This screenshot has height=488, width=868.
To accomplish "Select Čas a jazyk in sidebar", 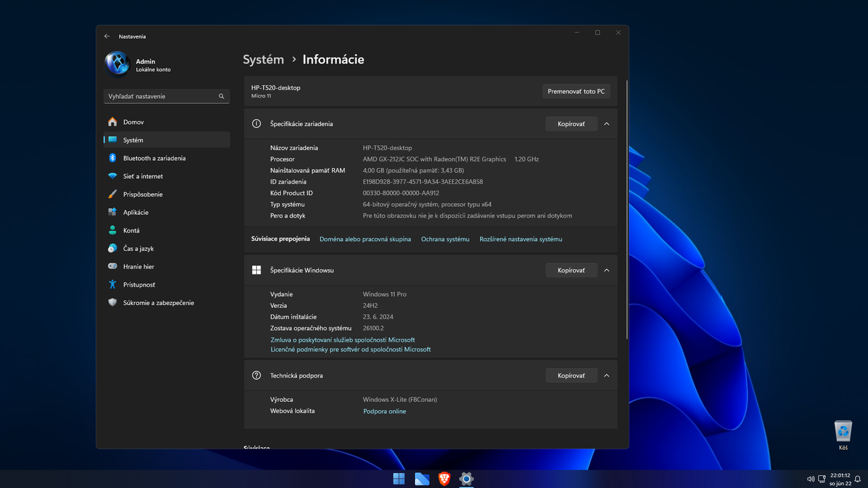I will (167, 249).
